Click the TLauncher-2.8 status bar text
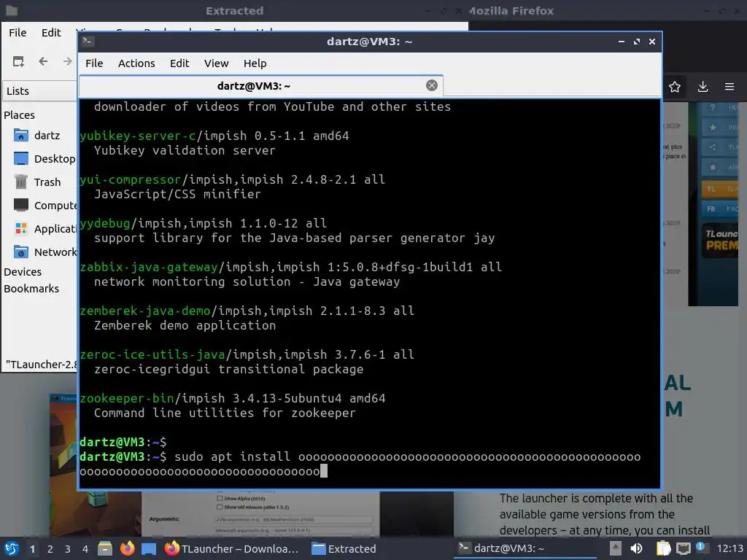 (42, 365)
